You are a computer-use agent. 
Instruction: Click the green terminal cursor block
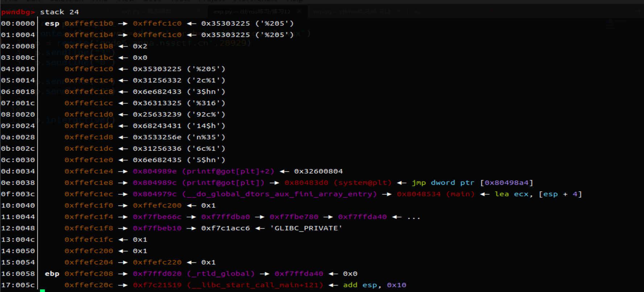(42, 291)
